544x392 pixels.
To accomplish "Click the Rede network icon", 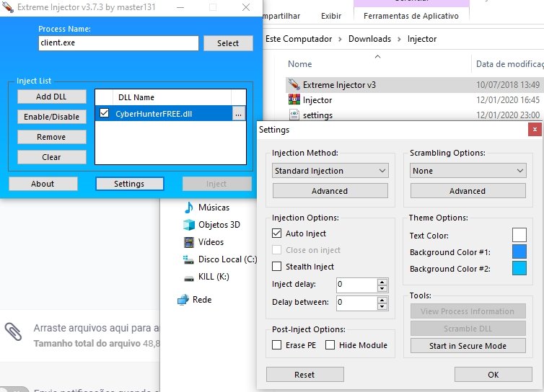I will coord(183,300).
